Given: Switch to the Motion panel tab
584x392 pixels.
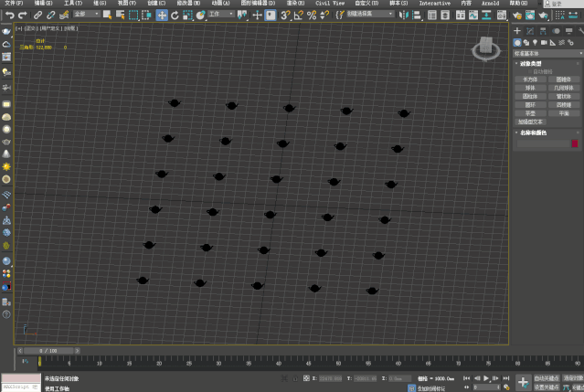Looking at the screenshot, I should pos(556,31).
